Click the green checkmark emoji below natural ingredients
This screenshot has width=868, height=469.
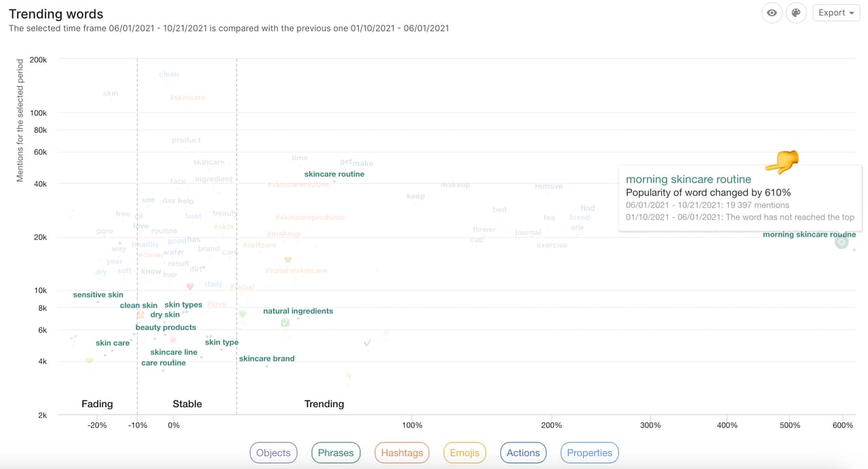(x=285, y=323)
